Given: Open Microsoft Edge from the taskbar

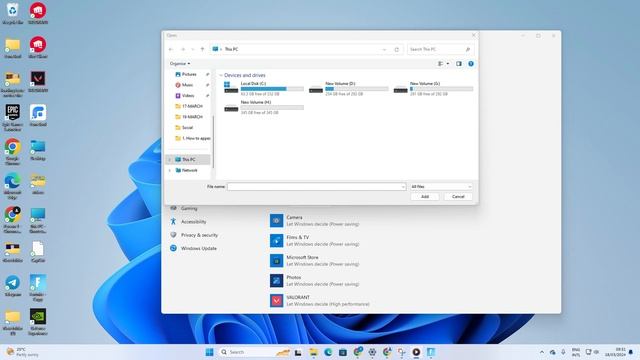Looking at the screenshot, I should 328,352.
